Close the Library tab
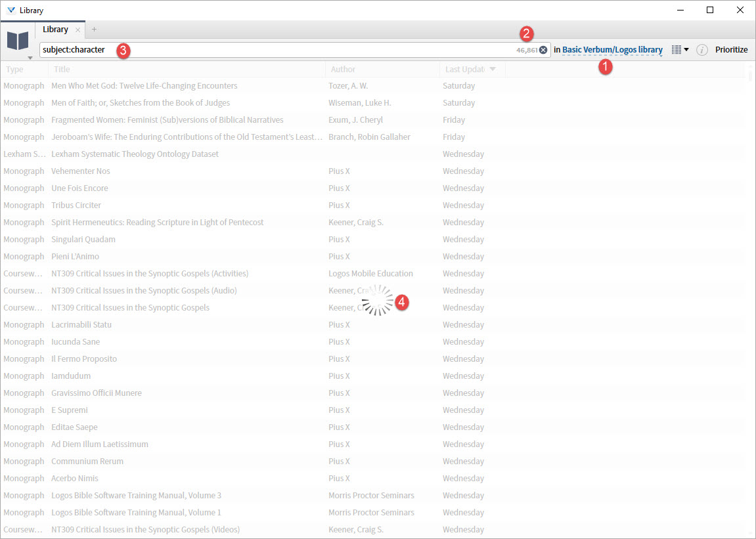Viewport: 756px width, 539px height. coord(78,30)
